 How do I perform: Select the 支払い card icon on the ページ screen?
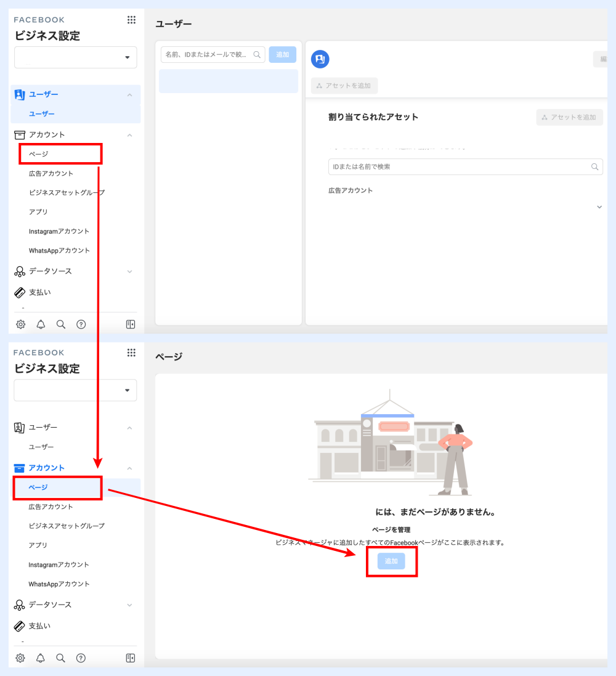pyautogui.click(x=19, y=626)
